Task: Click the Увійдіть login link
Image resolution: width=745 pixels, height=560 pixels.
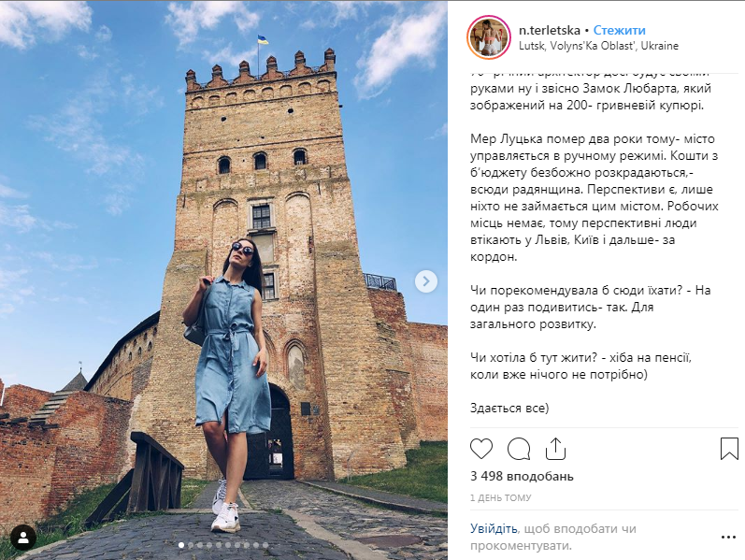Action: coord(494,528)
